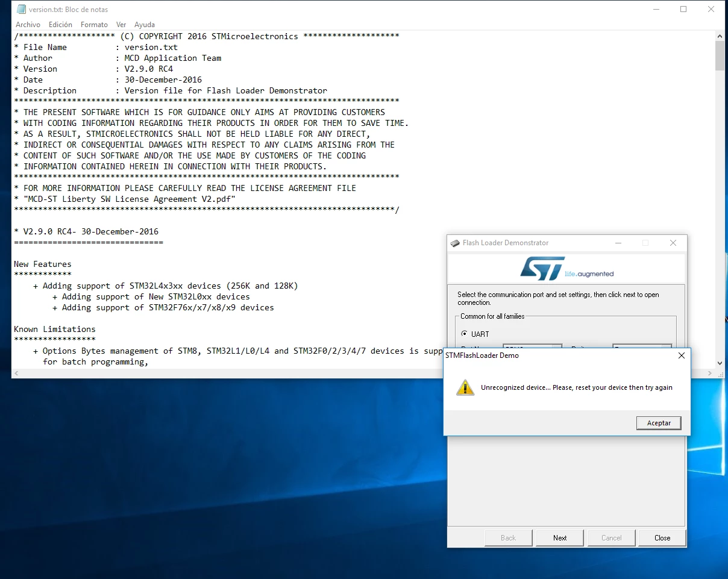Click the yellow warning triangle icon

(x=465, y=387)
